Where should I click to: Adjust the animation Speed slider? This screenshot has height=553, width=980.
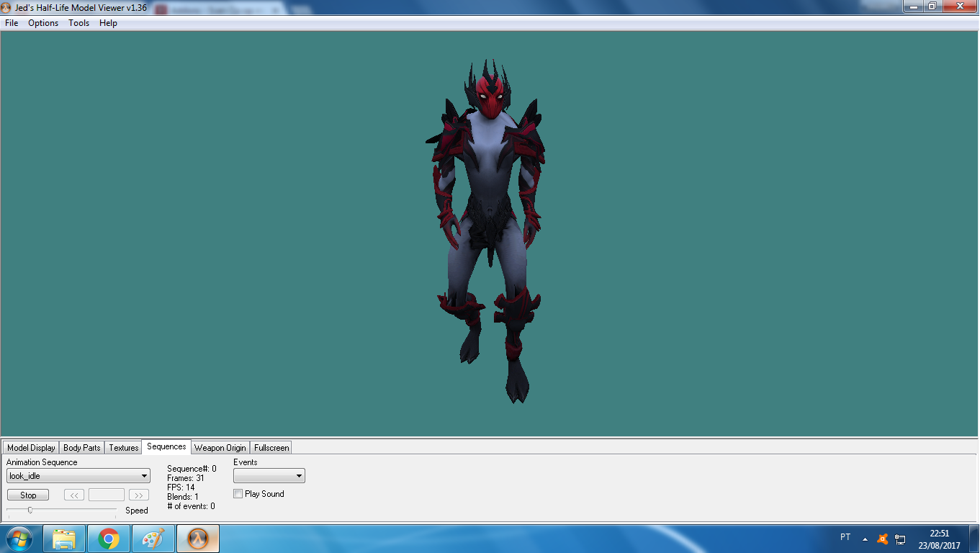point(30,510)
